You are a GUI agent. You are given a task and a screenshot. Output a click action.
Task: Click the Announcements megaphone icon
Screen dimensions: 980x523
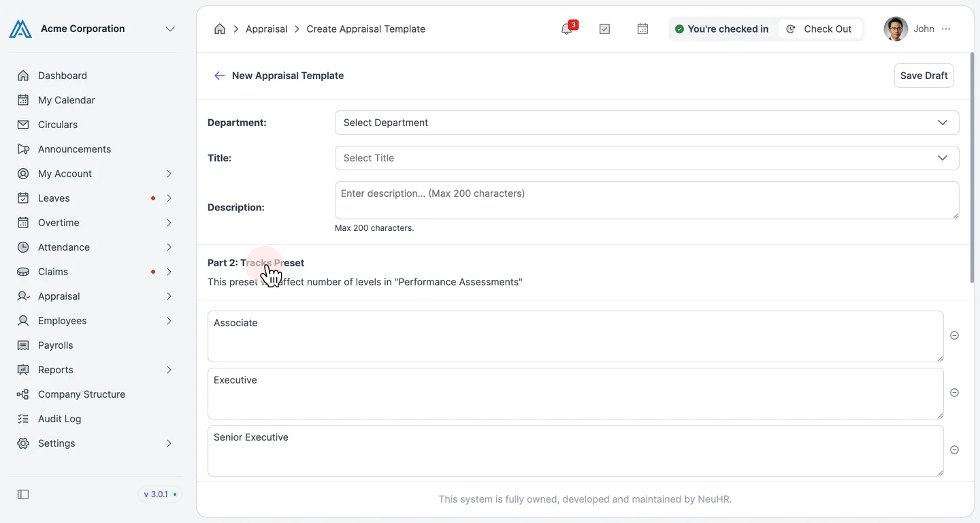[x=23, y=149]
